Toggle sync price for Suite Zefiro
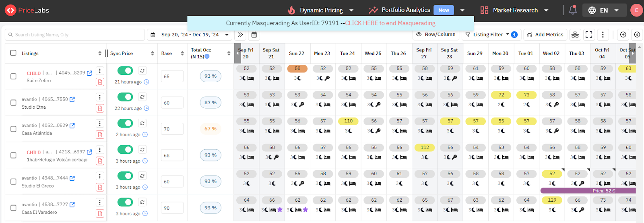Screen dimensions: 644x223 pyautogui.click(x=125, y=70)
